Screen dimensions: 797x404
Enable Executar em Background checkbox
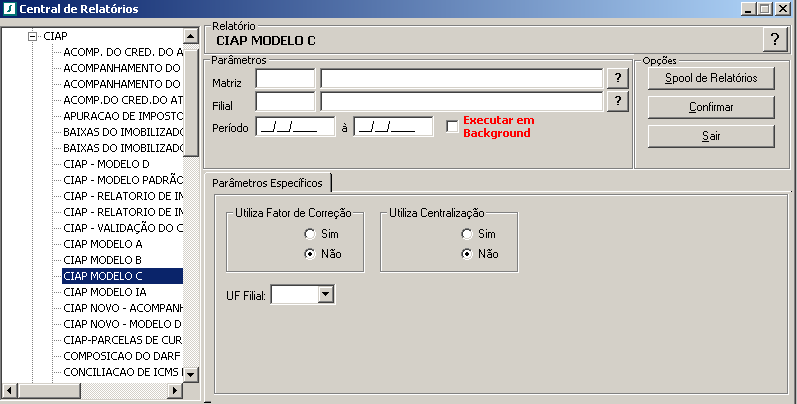tap(452, 127)
